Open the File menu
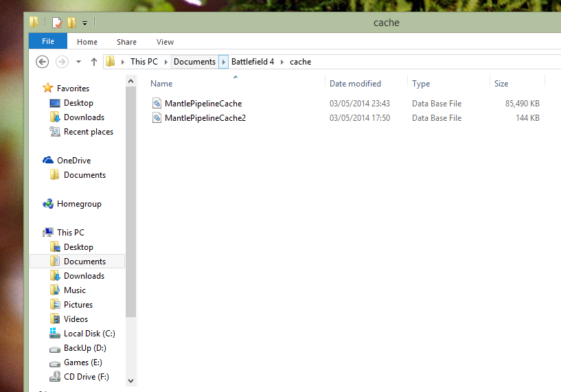The image size is (561, 392). tap(48, 41)
